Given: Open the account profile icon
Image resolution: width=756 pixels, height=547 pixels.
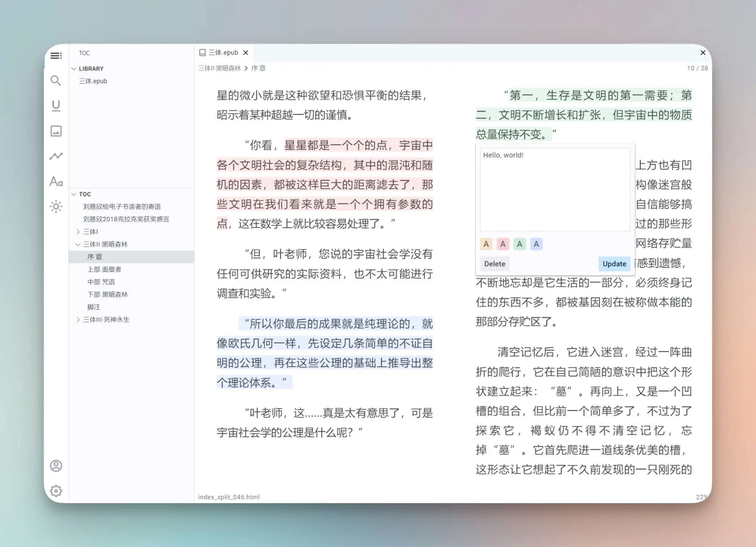Looking at the screenshot, I should pos(56,466).
